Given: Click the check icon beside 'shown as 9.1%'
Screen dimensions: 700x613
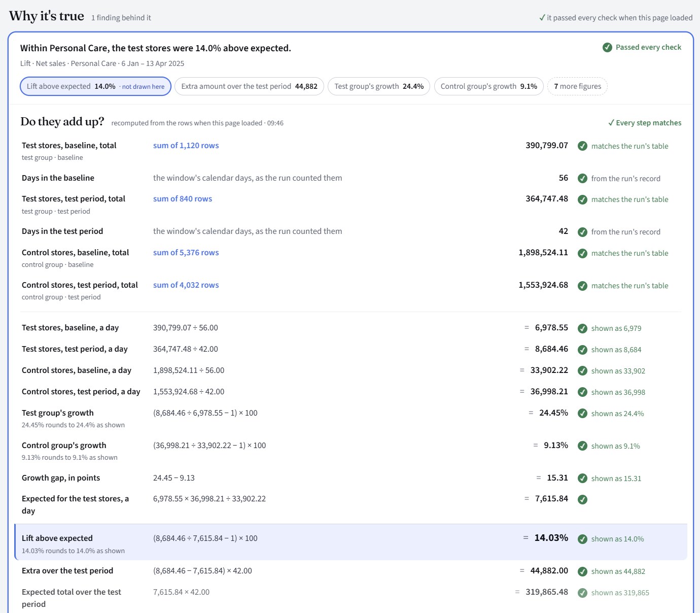Looking at the screenshot, I should pos(583,446).
